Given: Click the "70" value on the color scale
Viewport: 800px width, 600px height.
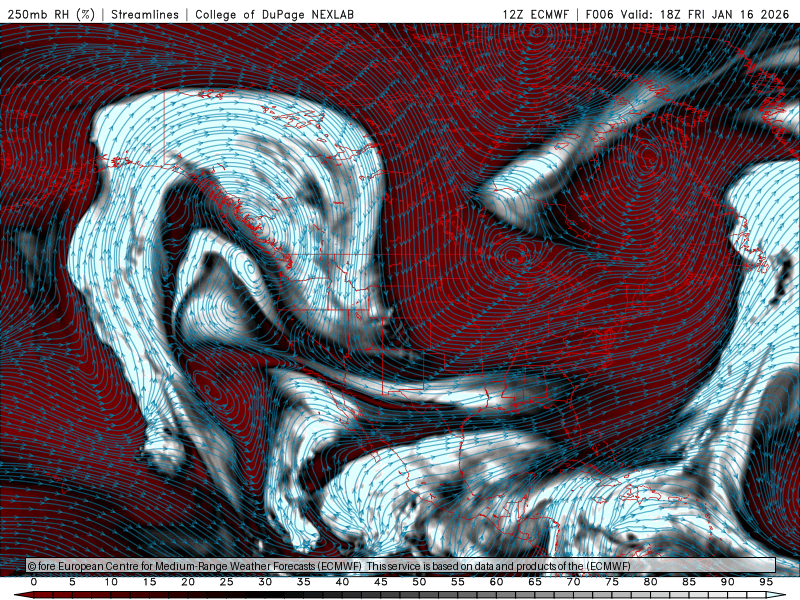Looking at the screenshot, I should coord(573,582).
